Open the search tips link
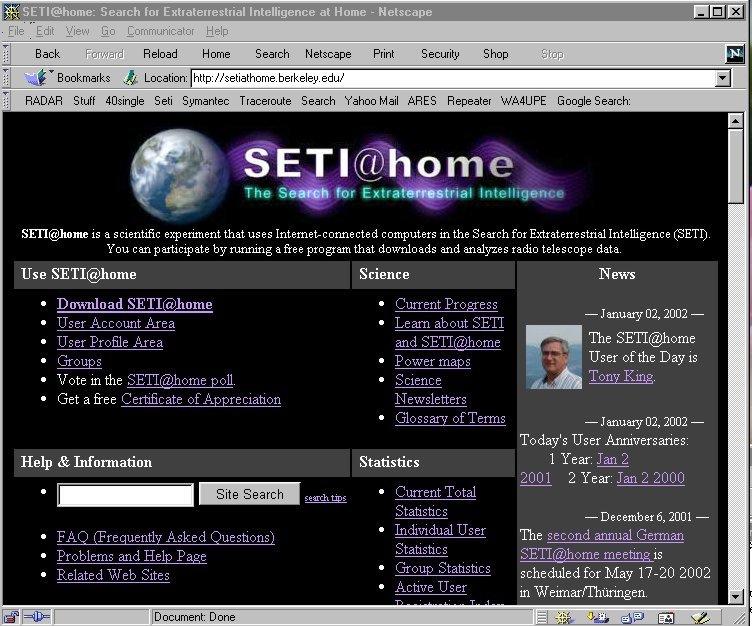752x626 pixels. point(325,497)
